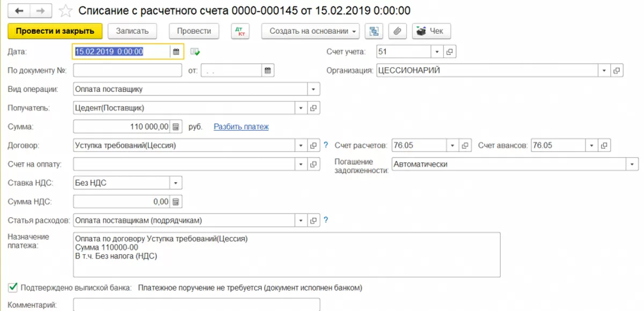Click the green posted-status icon beside the date
Screen dimensions: 644x311
(195, 52)
